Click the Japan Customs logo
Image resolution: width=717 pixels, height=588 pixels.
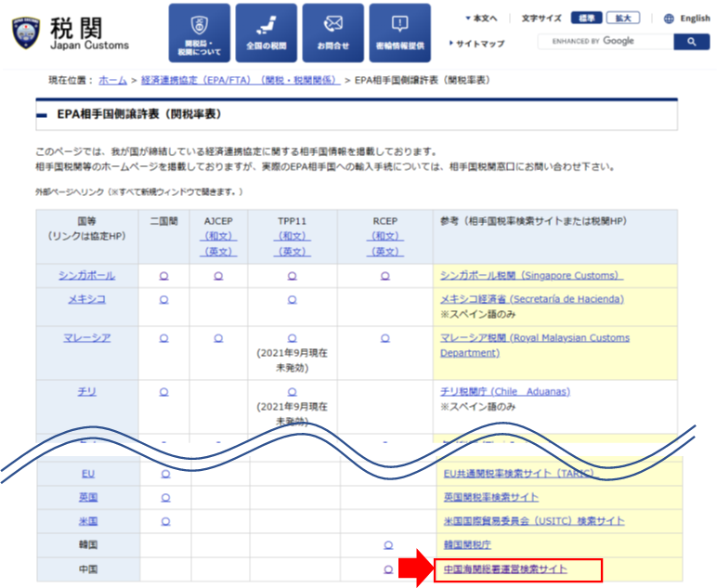70,33
